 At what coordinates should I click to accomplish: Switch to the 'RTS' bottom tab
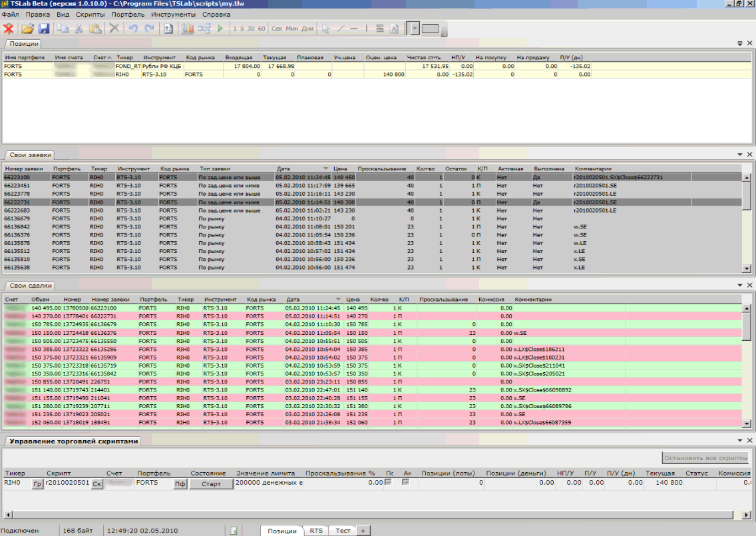[316, 531]
